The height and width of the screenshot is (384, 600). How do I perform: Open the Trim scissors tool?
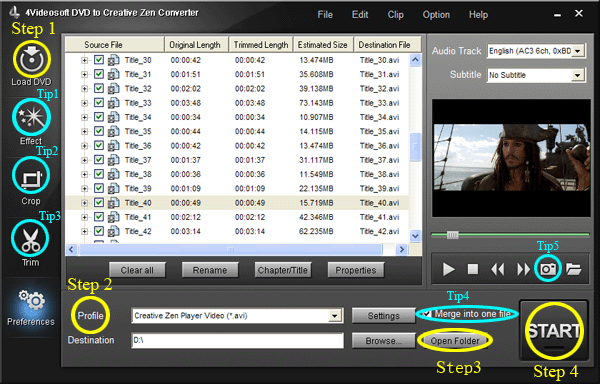30,239
